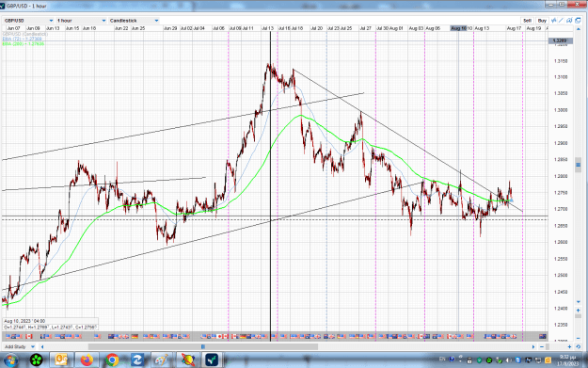
Task: Zoom in with the plus icon
Action: click(x=569, y=346)
